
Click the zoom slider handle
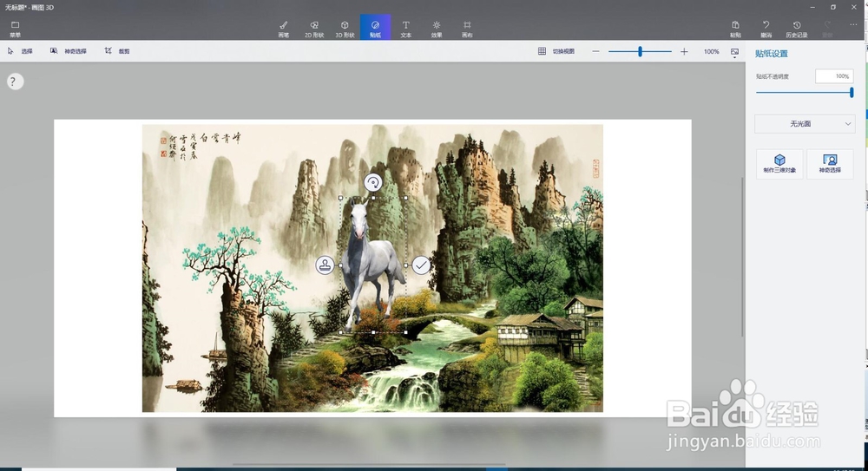pos(640,51)
